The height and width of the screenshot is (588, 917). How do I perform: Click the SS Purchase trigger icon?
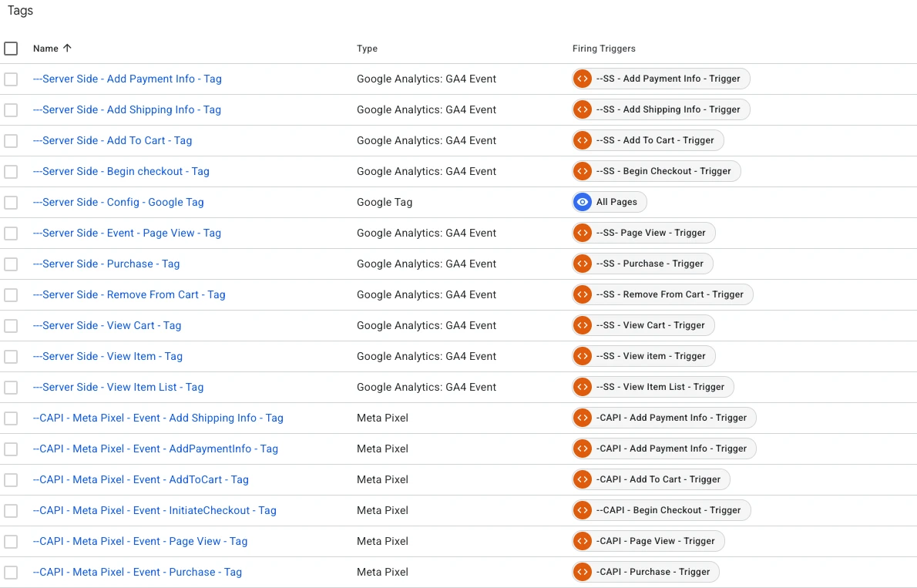tap(583, 264)
